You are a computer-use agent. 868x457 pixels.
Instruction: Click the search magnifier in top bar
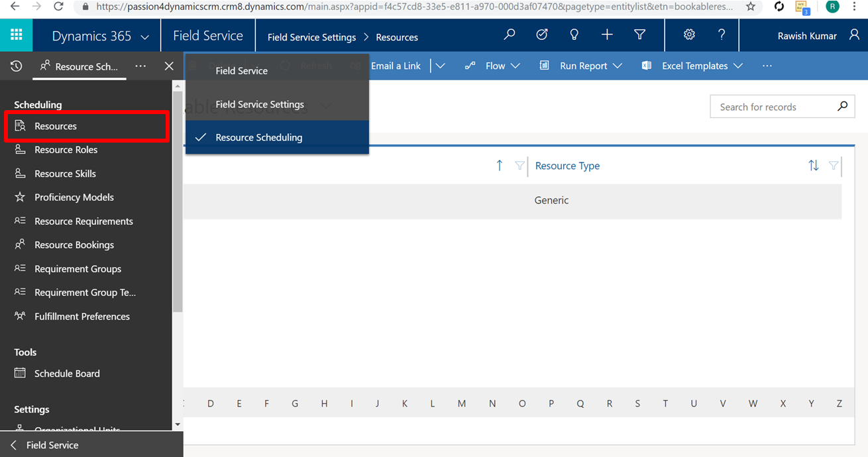[x=509, y=35]
